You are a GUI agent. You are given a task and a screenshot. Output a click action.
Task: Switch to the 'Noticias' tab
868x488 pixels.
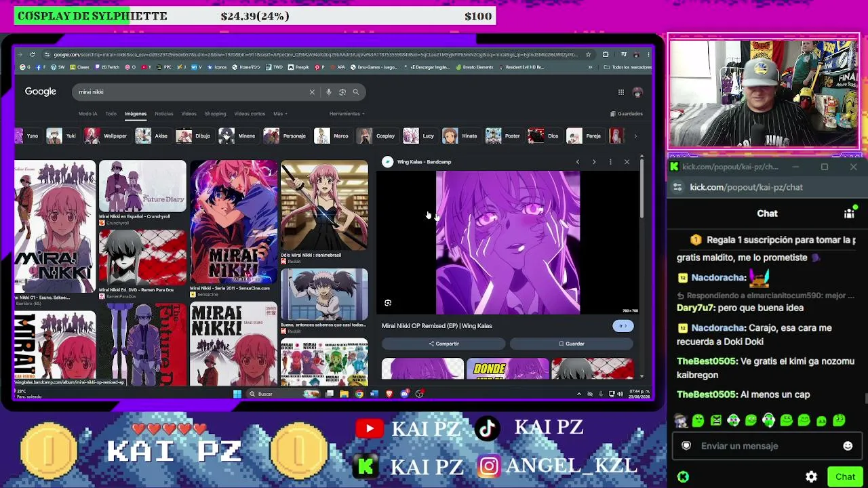(163, 114)
